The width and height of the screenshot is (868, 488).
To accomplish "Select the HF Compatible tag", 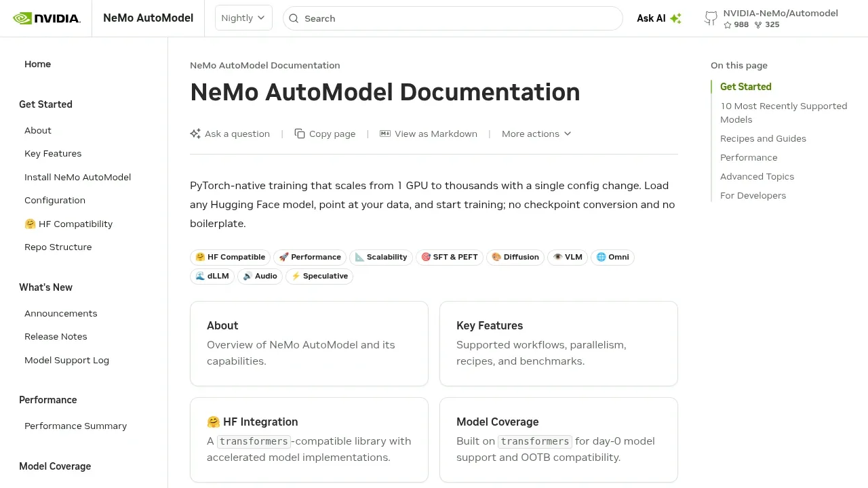I will click(x=230, y=257).
